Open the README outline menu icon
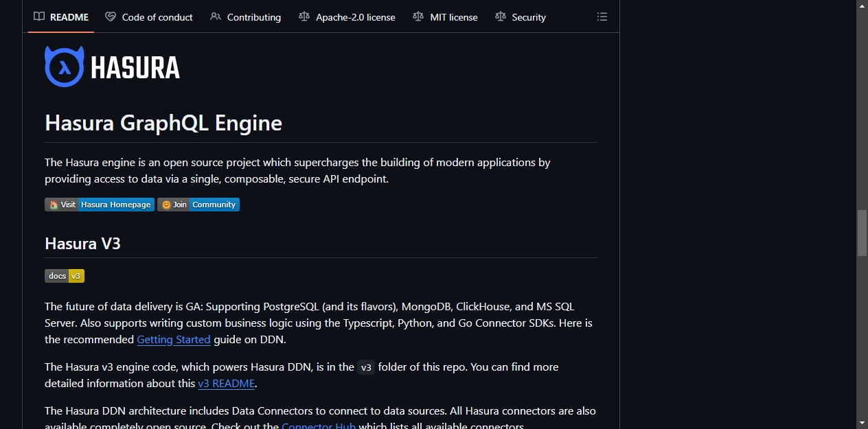 pos(602,17)
